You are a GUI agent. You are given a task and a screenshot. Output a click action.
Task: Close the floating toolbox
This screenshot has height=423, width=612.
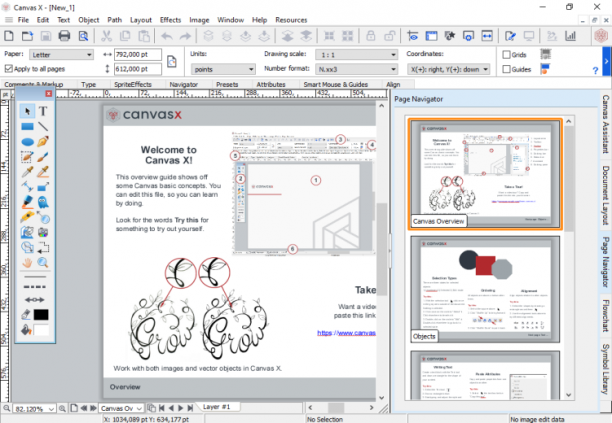(x=48, y=94)
